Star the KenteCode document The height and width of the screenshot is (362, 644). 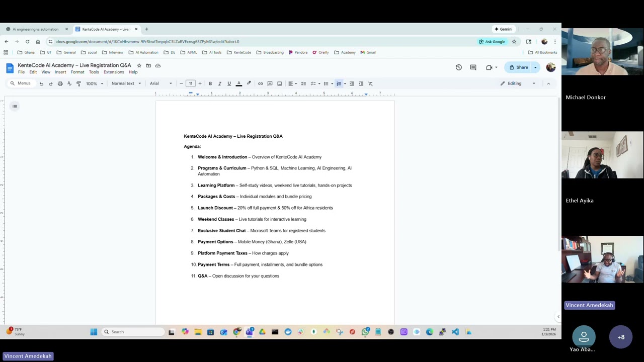[139, 65]
